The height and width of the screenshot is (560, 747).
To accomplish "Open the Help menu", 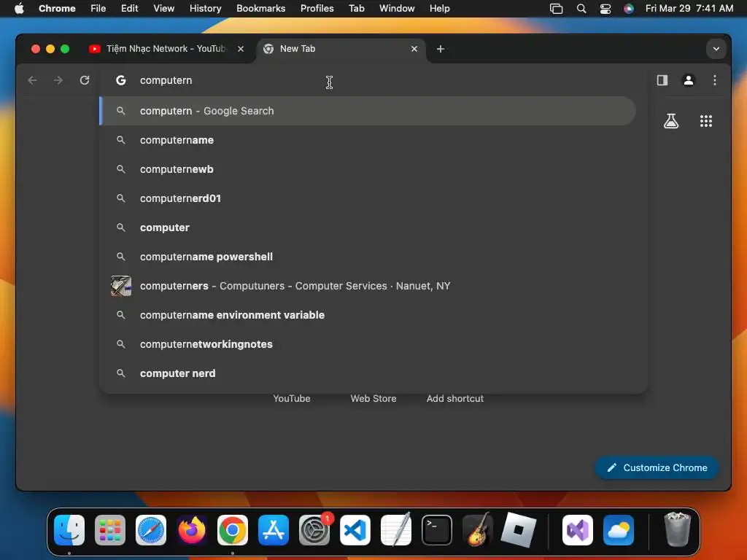I will 439,9.
